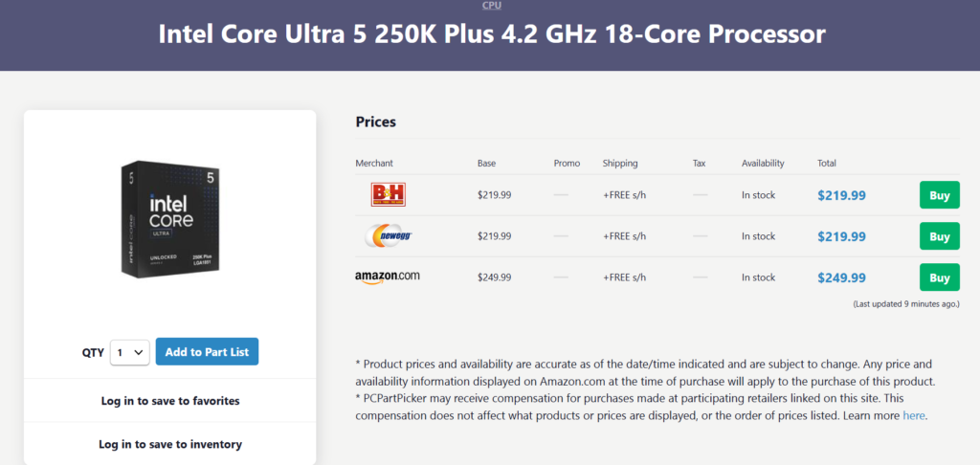This screenshot has width=980, height=465.
Task: Click Log in to save to favorites
Action: pos(170,401)
